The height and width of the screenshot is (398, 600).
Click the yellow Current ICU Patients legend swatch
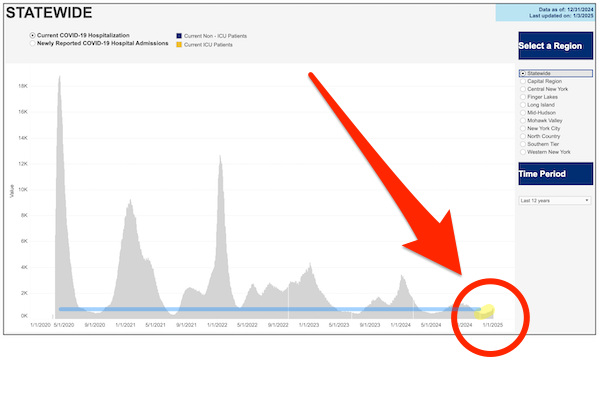[179, 45]
